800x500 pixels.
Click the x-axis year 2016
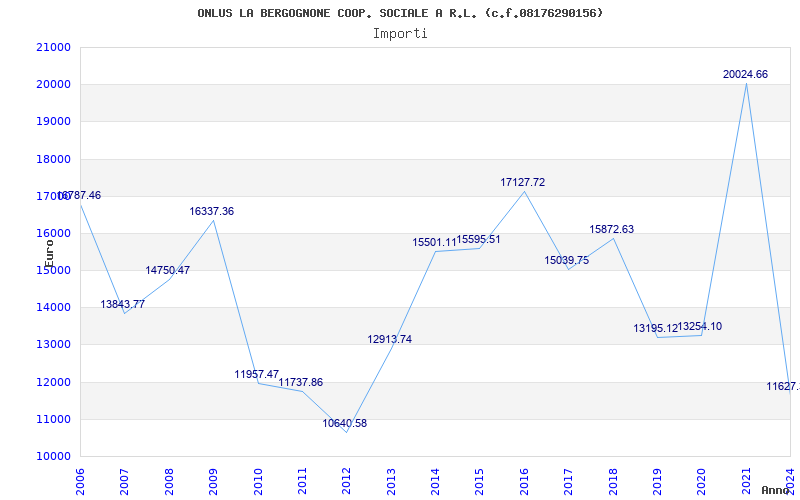524,481
